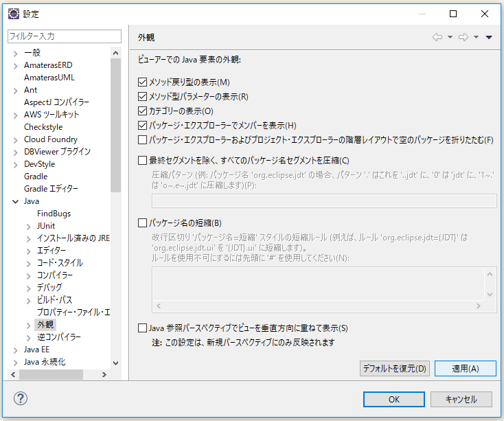Toggle パッケージ・エクスプローラーでメンバーを表示(H) checkbox
The height and width of the screenshot is (421, 504).
pos(142,125)
